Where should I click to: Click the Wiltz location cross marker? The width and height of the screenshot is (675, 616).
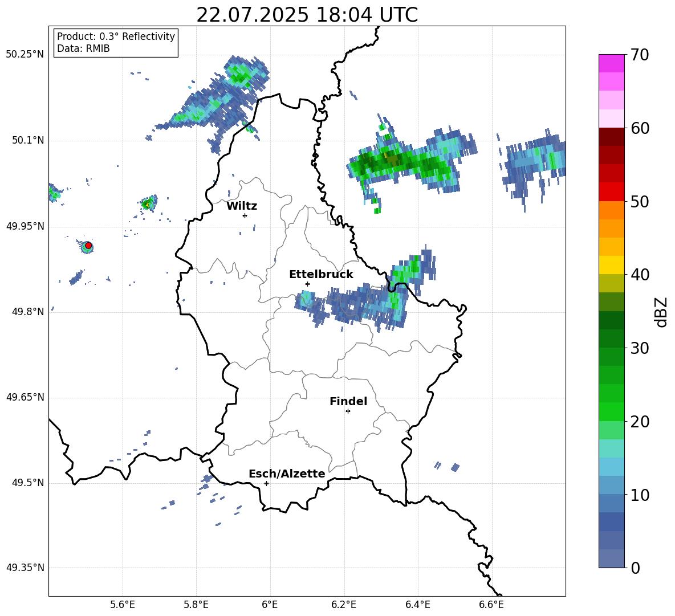tap(245, 215)
